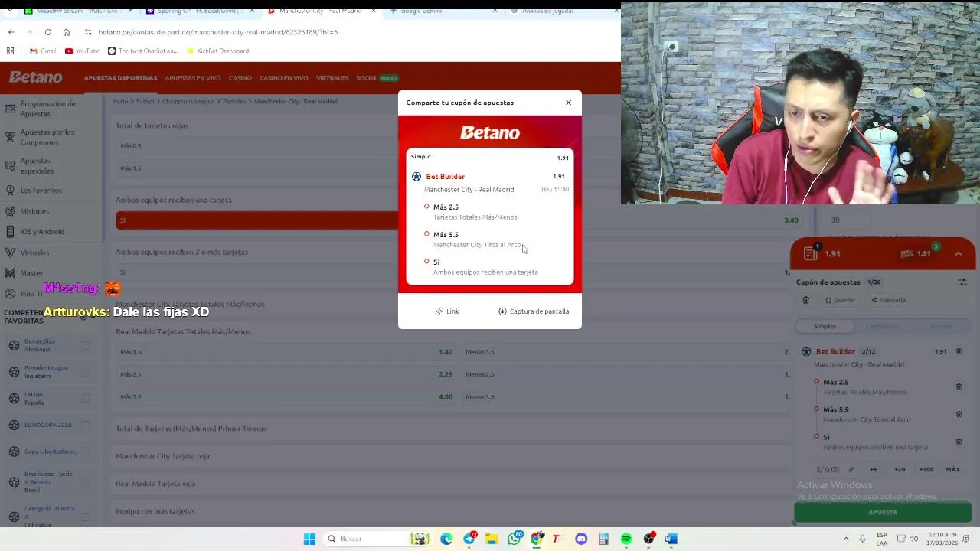Switch to Simples bet slip tab
Screen dimensions: 980x551
point(825,327)
